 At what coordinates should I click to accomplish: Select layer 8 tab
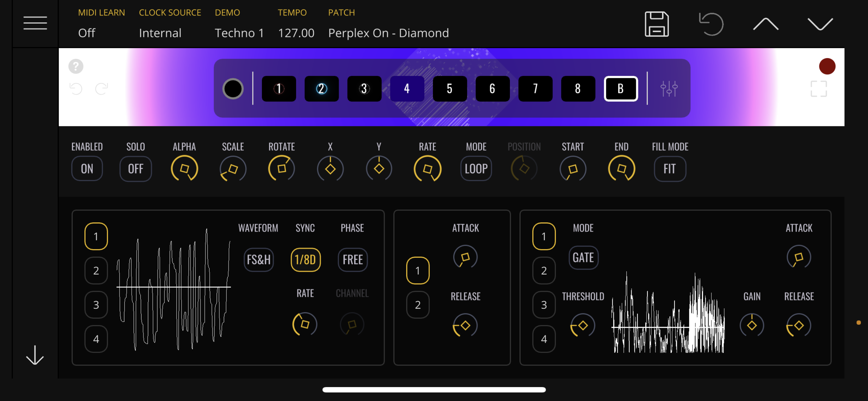(x=578, y=88)
